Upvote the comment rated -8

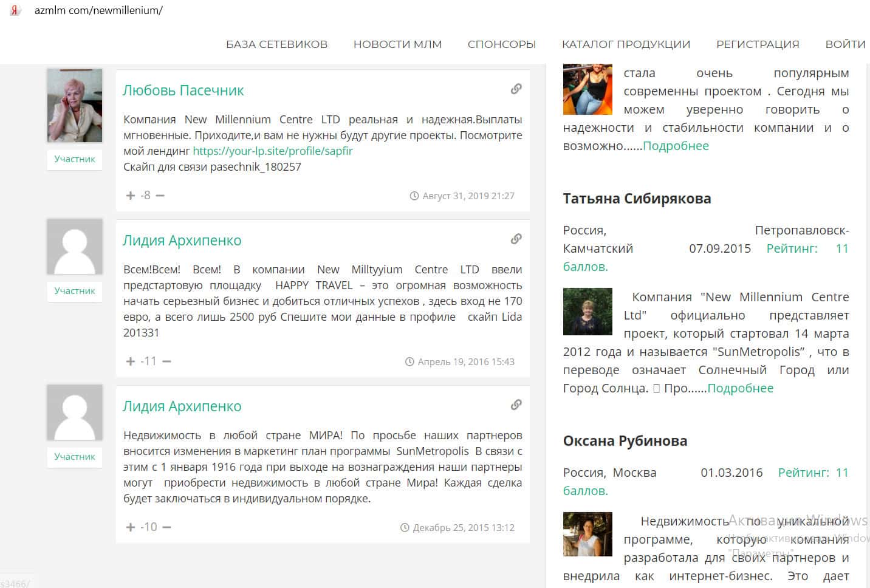(x=130, y=196)
